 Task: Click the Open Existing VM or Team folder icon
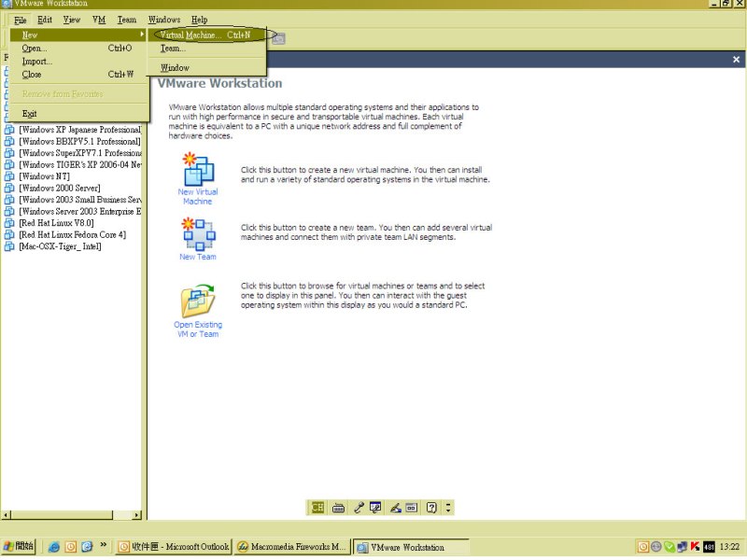pos(198,301)
